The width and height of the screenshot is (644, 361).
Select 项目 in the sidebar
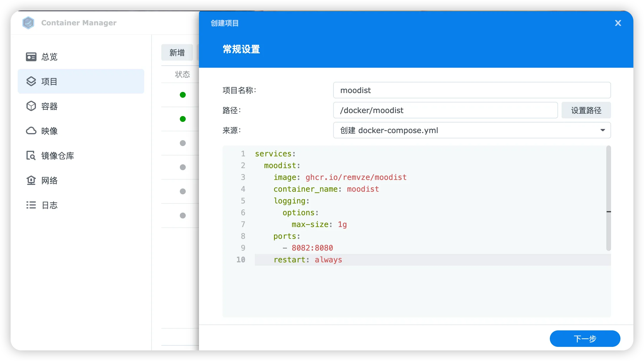81,81
